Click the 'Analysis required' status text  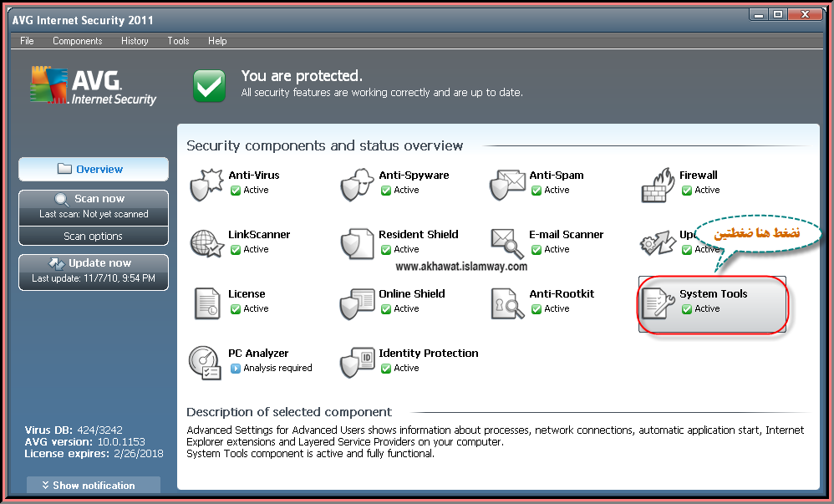[x=277, y=369]
